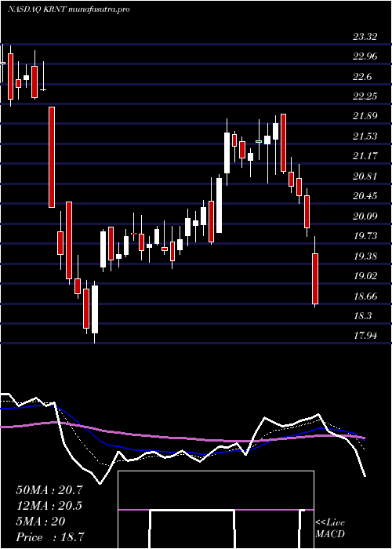392x549 pixels.
Task: Click the white candle bottoming at 17.94
Action: pos(95,310)
